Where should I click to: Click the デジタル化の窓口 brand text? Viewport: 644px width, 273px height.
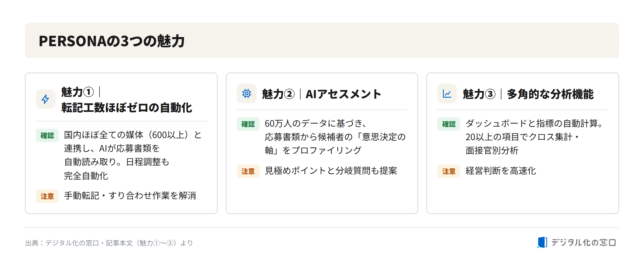(x=583, y=243)
